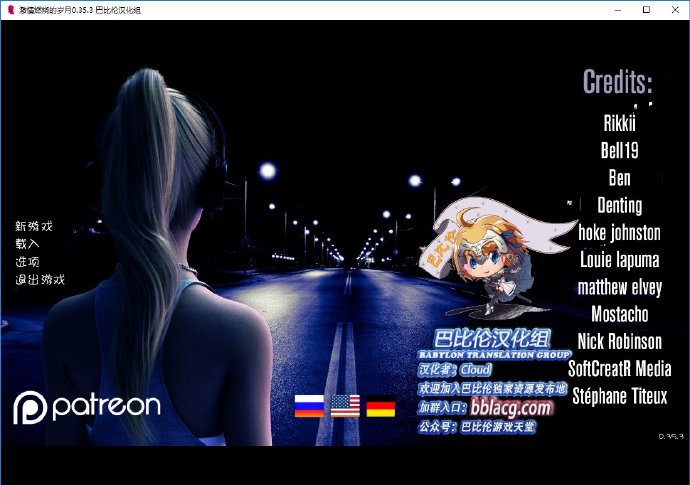Click the 汉化者: Cloud text
The height and width of the screenshot is (485, 690).
(x=455, y=369)
